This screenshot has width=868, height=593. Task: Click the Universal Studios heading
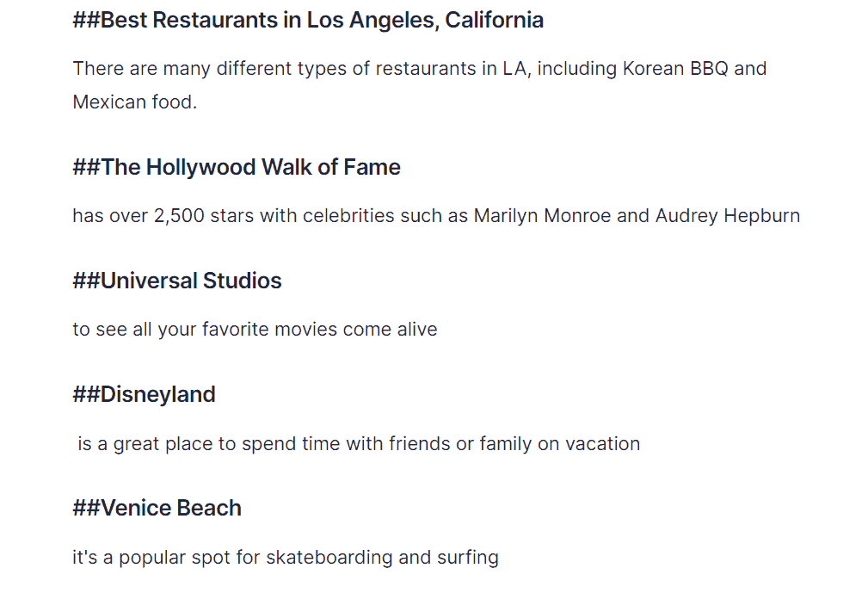(177, 281)
